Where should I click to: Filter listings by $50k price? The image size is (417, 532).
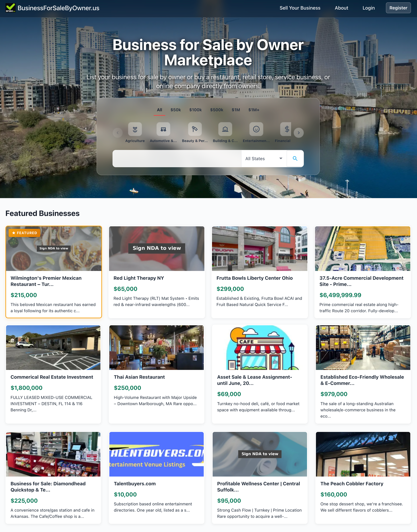(x=176, y=110)
